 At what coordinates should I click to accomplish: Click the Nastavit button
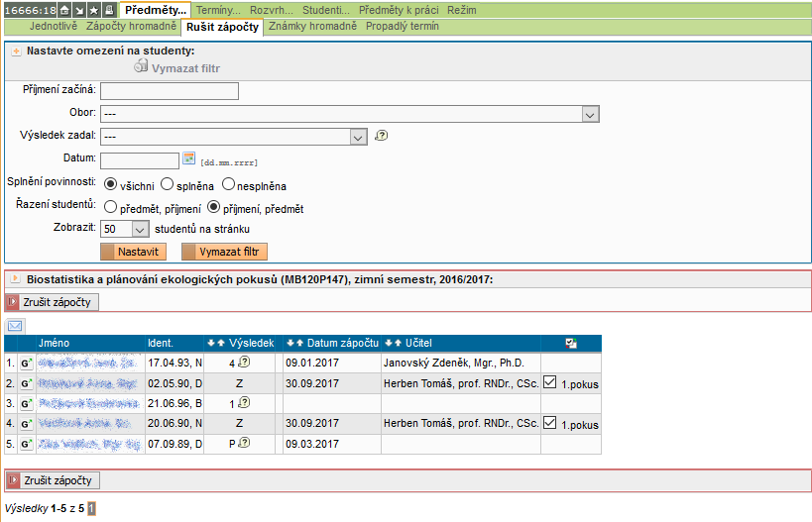(x=137, y=252)
